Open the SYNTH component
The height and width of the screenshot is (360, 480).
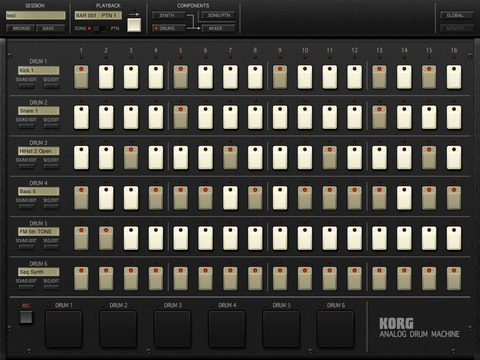(169, 15)
